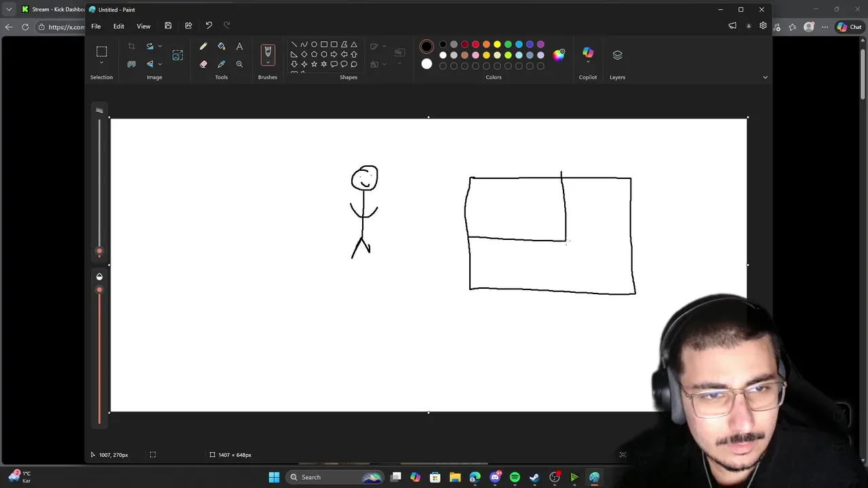Choose the Curve shape
Viewport: 868px width, 488px height.
click(x=304, y=45)
